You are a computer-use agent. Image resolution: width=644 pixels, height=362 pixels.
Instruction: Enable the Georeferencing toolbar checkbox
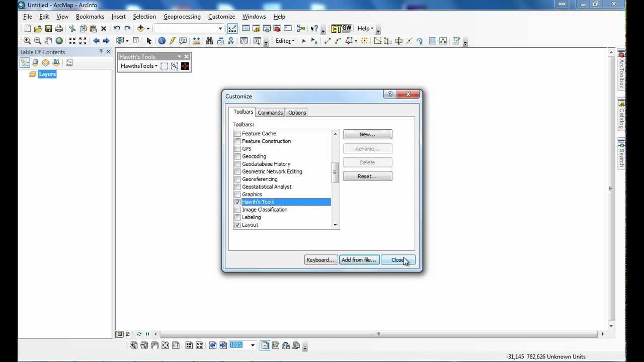[x=237, y=179]
